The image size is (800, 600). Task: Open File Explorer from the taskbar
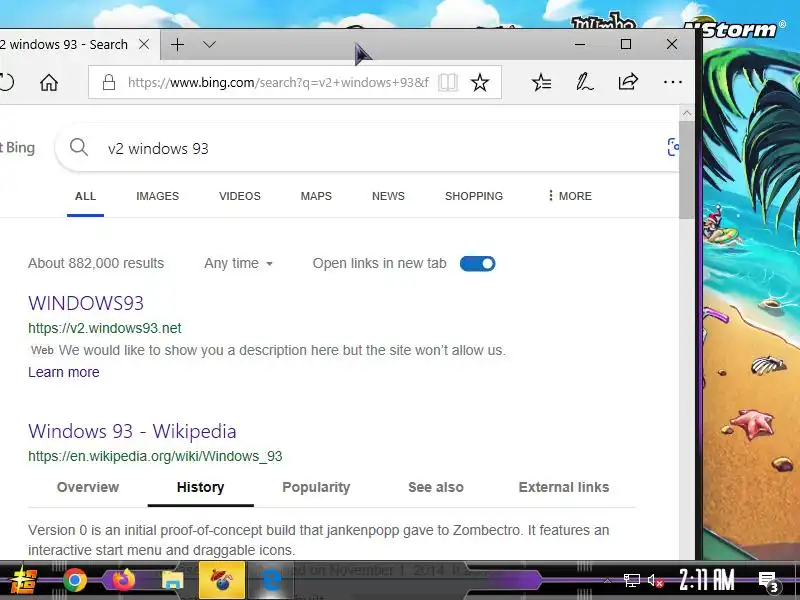(x=172, y=581)
